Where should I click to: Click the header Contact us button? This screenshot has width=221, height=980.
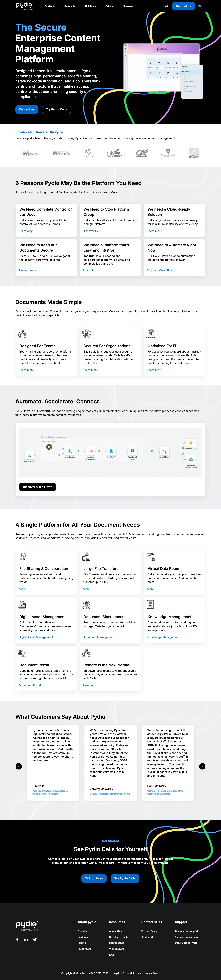point(183,6)
